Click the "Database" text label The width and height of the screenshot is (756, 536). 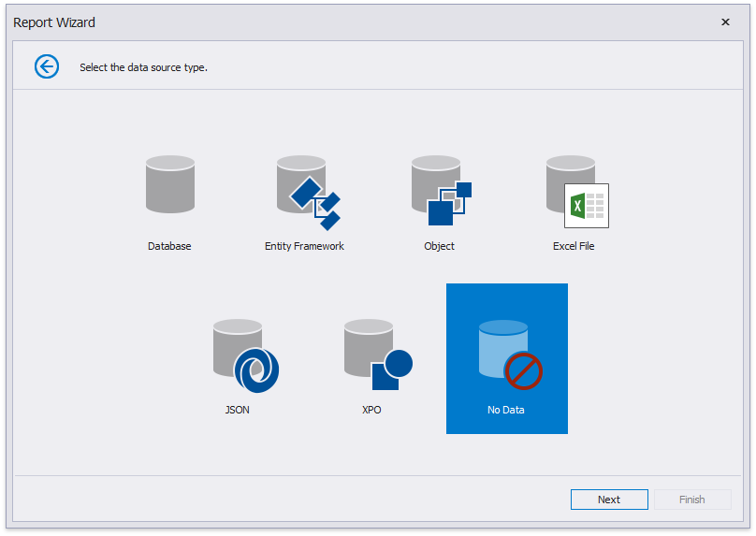[x=169, y=246]
